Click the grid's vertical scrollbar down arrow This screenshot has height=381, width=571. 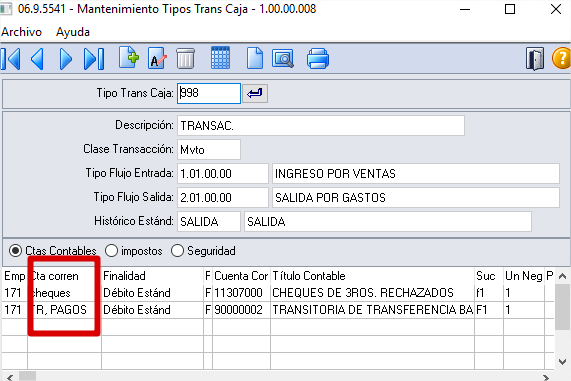click(x=562, y=362)
